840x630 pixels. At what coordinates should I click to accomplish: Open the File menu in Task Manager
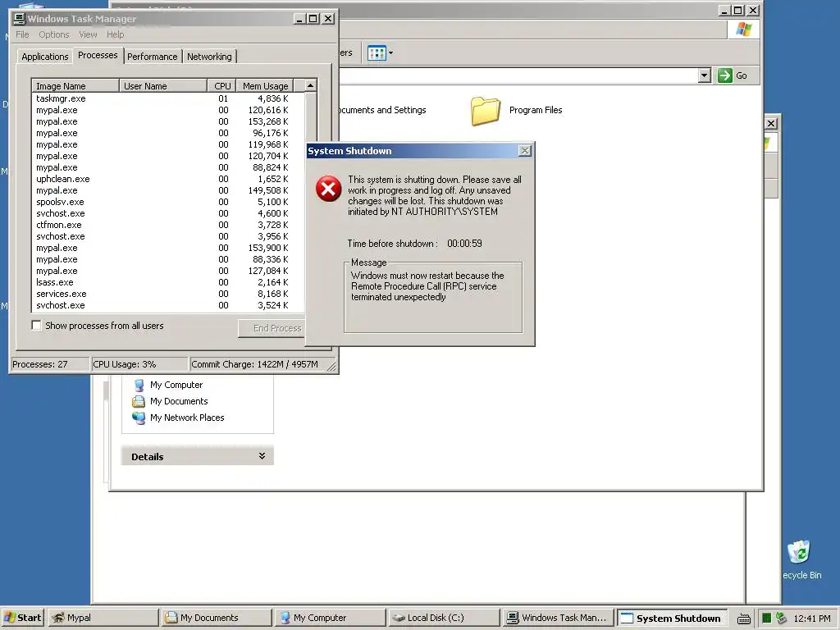coord(22,34)
